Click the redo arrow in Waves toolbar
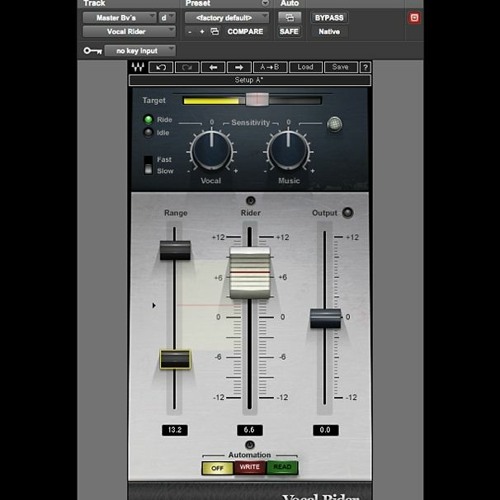 coord(187,67)
